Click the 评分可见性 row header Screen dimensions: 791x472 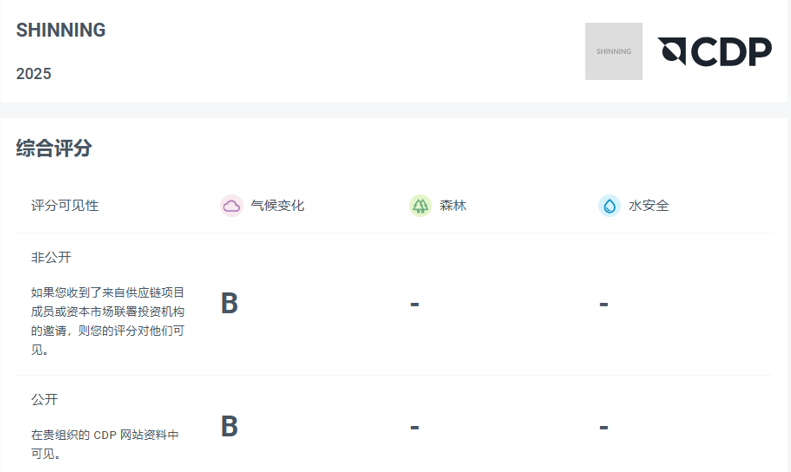point(65,206)
